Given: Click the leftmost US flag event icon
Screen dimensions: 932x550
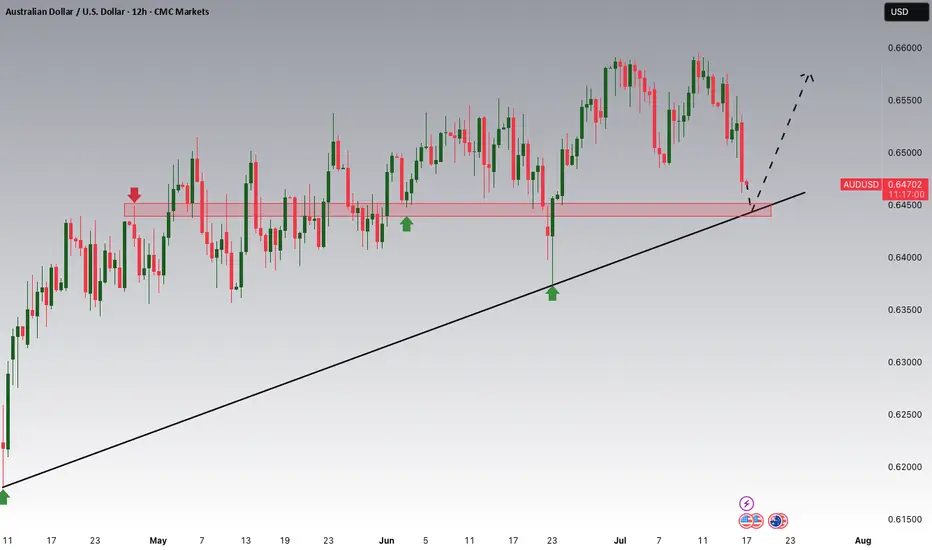Looking at the screenshot, I should click(746, 521).
